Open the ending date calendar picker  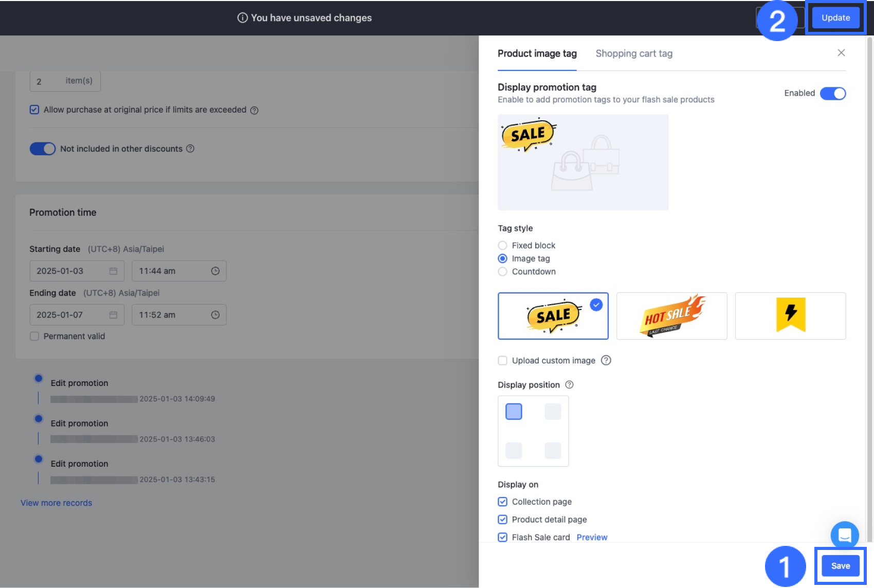coord(113,315)
